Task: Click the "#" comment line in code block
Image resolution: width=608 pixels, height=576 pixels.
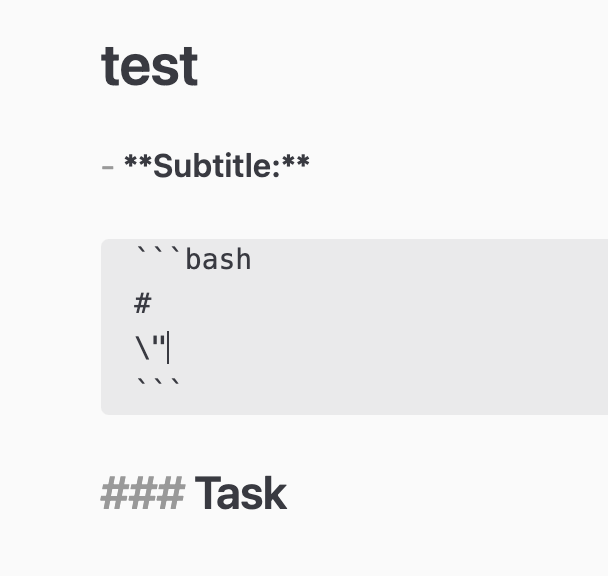Action: (x=142, y=303)
